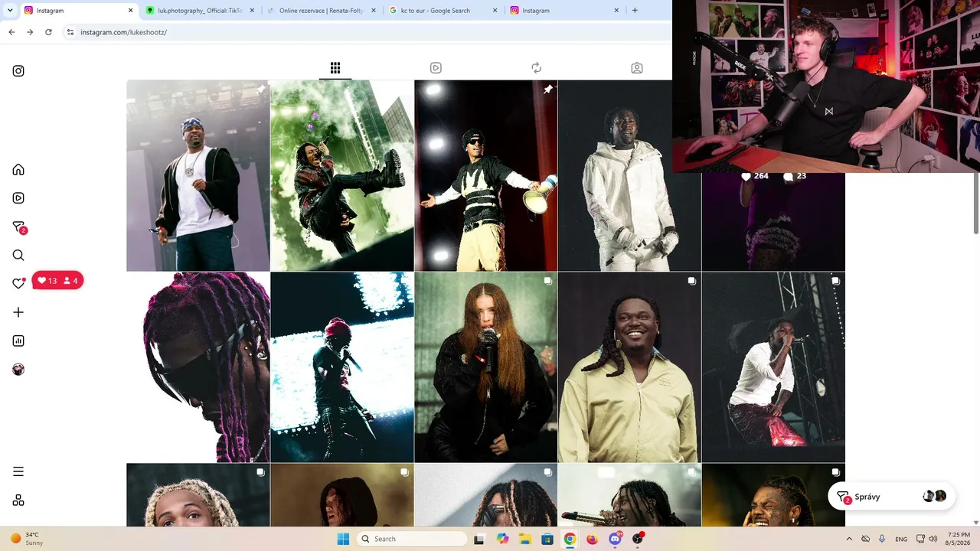980x551 pixels.
Task: Open the post of man in black hoodie and bandana
Action: [x=198, y=175]
